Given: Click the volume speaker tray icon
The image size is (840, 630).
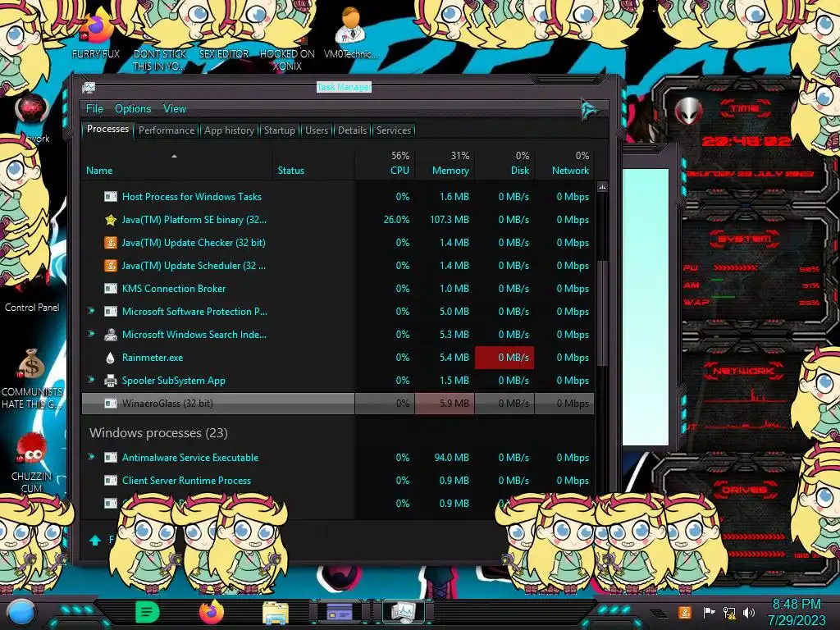Looking at the screenshot, I should pyautogui.click(x=749, y=612).
